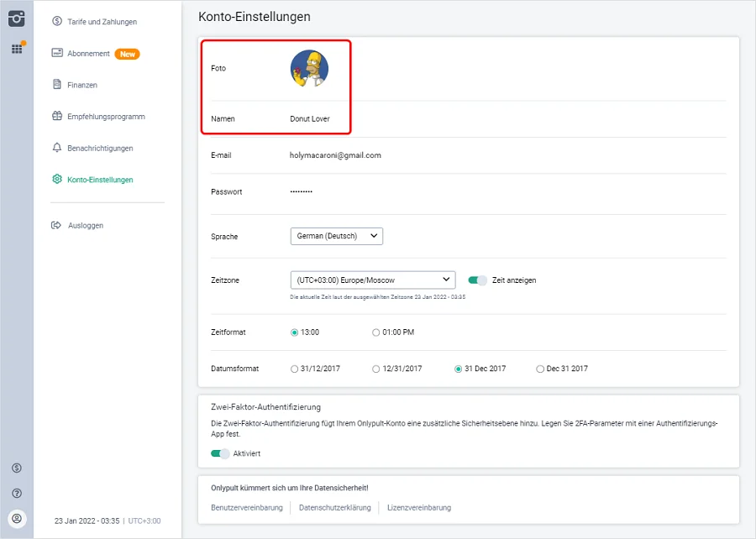Image resolution: width=756 pixels, height=539 pixels.
Task: Open Tarife und Zahlungen menu item
Action: 102,22
